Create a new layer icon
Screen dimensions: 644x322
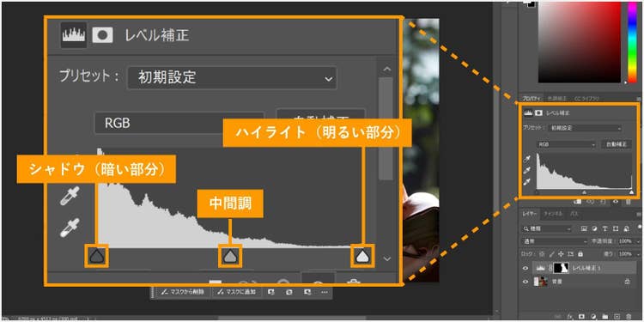coord(617,316)
